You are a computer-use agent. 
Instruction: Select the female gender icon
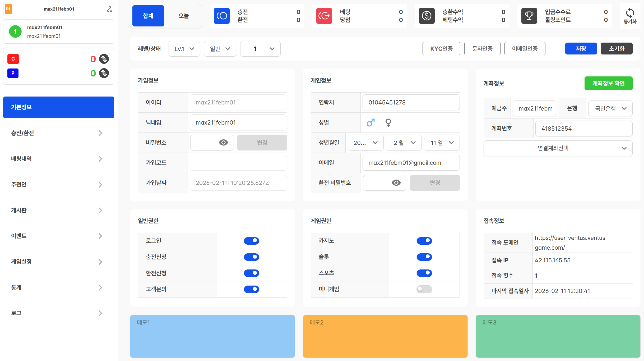tap(388, 122)
